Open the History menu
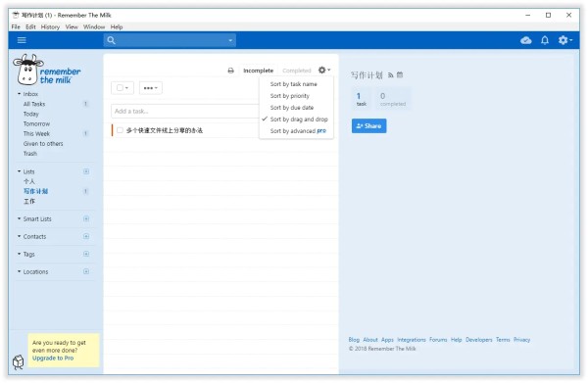 (50, 27)
